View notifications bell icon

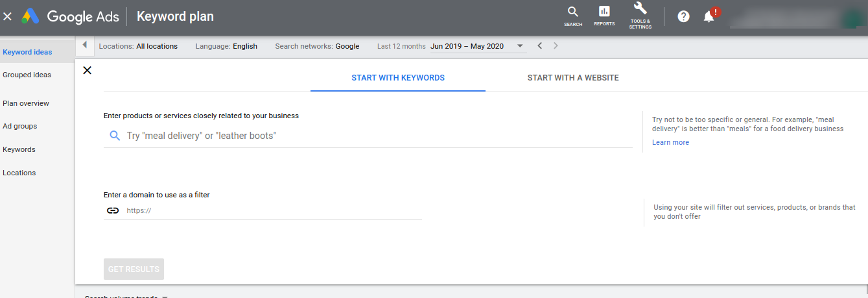(x=709, y=17)
